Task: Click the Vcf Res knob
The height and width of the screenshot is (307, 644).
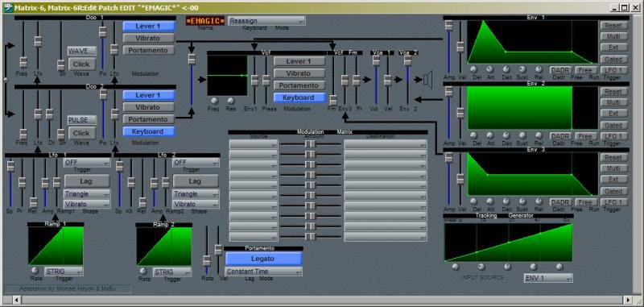Action: [231, 101]
